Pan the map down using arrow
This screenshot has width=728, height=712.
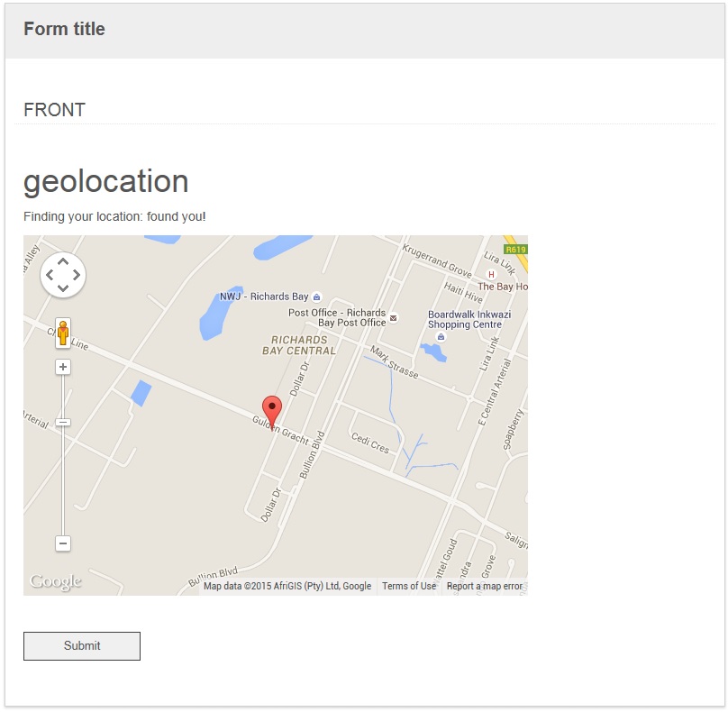[x=63, y=288]
